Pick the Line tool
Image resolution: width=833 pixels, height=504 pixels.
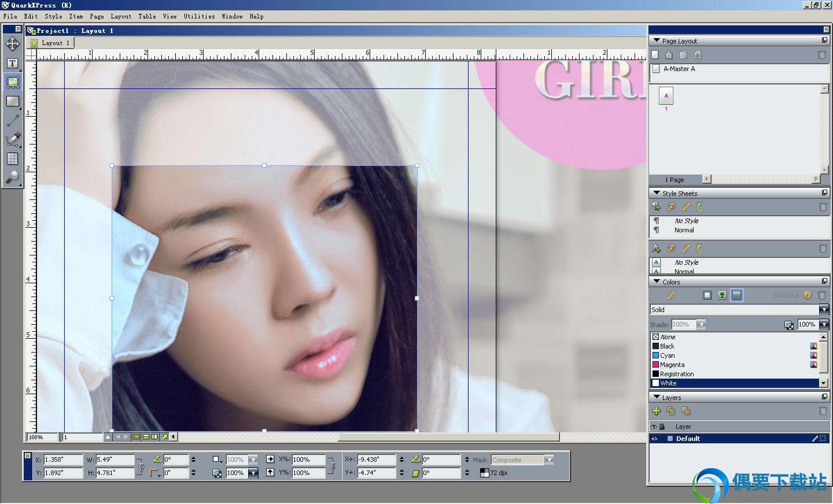point(12,120)
